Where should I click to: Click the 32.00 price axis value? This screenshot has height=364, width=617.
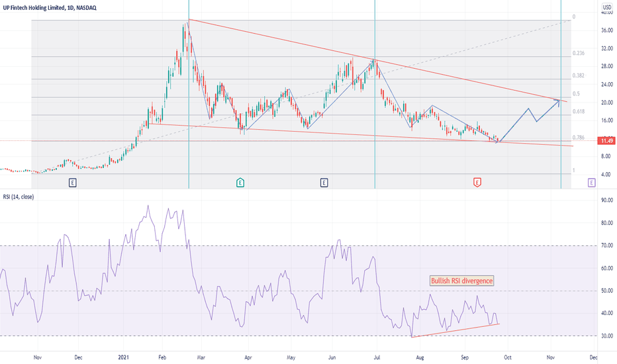(x=607, y=48)
